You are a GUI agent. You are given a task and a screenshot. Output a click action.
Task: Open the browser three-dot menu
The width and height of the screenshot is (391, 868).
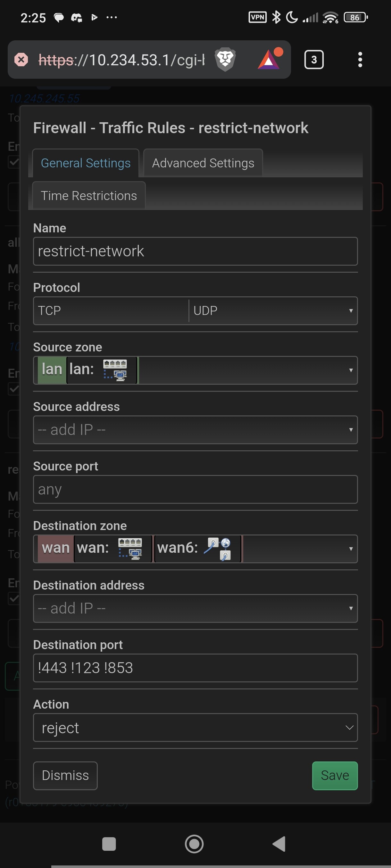(360, 60)
